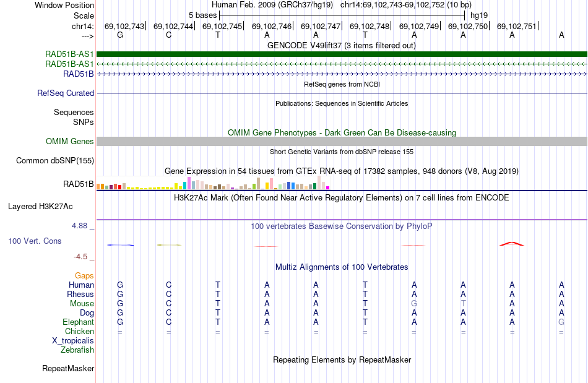588x383 pixels.
Task: Select the Human species row label
Action: pos(81,285)
